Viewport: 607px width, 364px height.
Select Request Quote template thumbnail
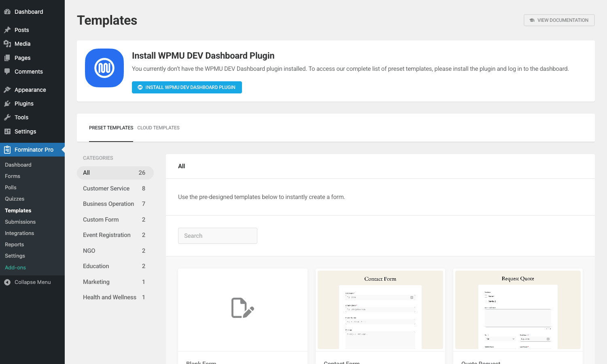tap(518, 310)
